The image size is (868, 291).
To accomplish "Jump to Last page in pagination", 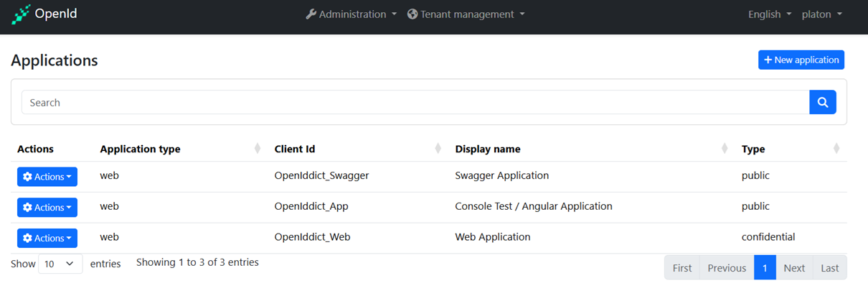I will tap(829, 268).
